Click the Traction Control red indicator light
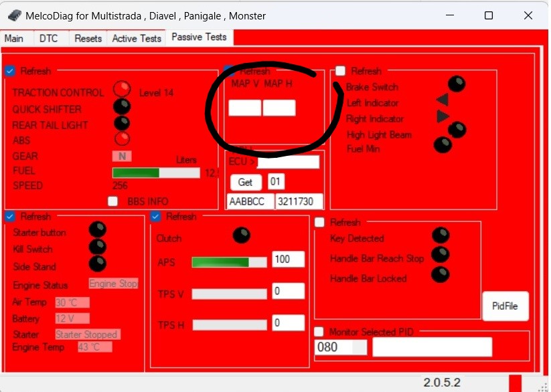Image resolution: width=551 pixels, height=392 pixels. point(122,89)
